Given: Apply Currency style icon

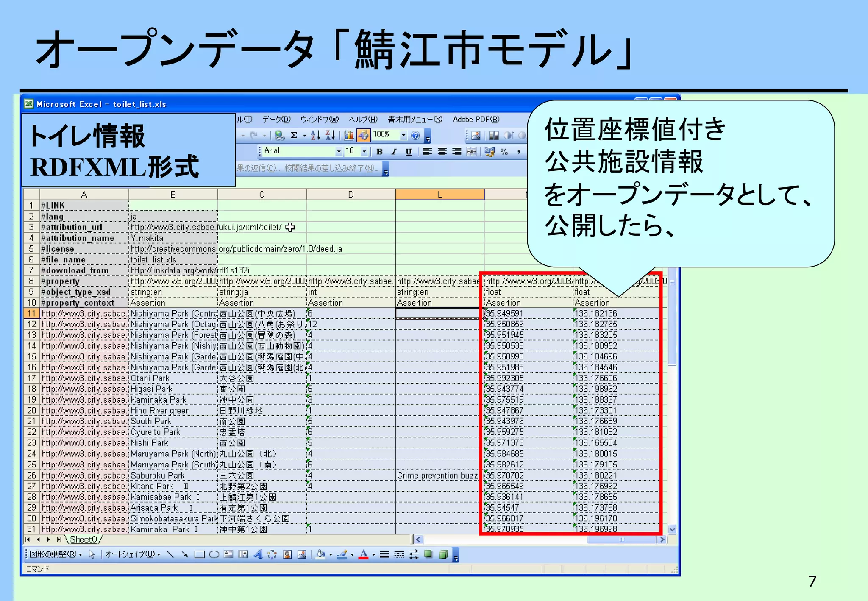Looking at the screenshot, I should 490,152.
